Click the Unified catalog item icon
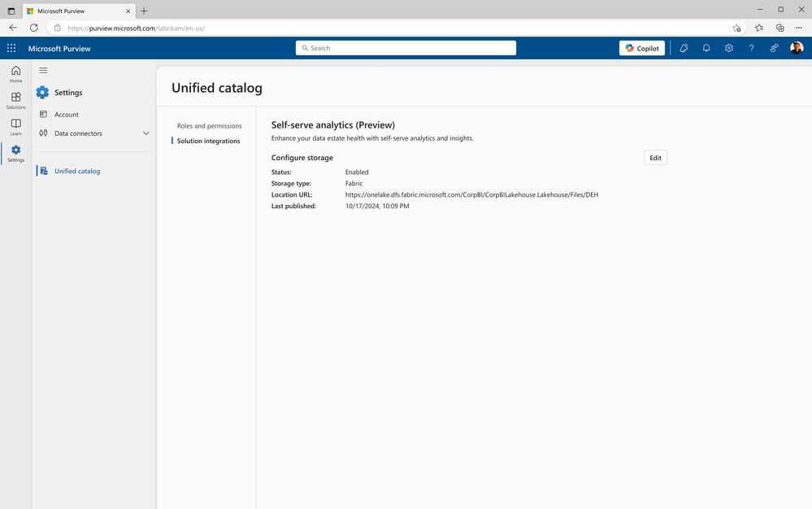This screenshot has height=509, width=812. click(x=44, y=171)
